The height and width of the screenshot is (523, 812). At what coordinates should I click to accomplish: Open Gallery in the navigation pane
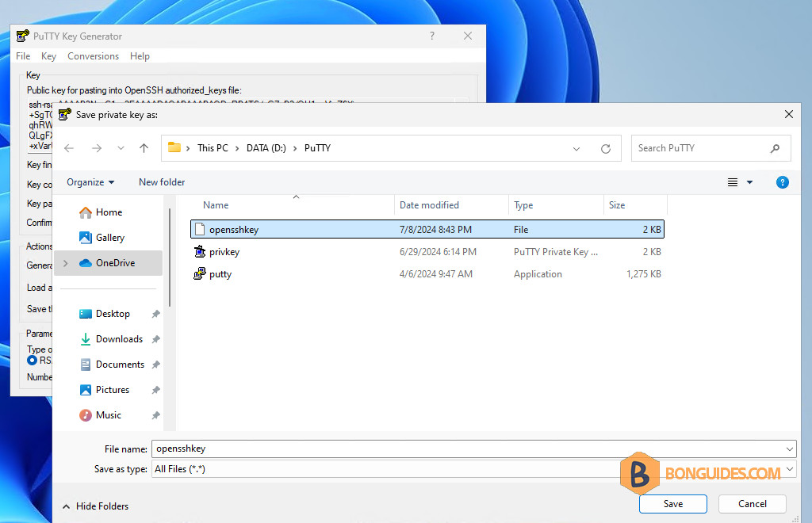(109, 238)
